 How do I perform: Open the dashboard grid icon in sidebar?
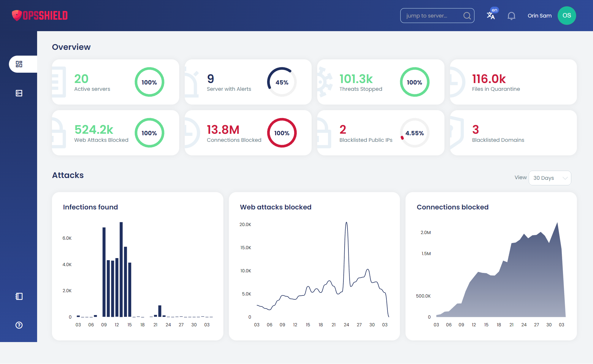[19, 64]
